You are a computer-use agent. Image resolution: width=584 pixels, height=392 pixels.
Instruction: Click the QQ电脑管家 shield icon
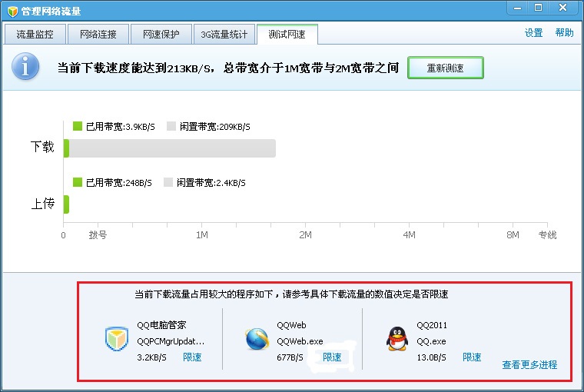tap(116, 338)
